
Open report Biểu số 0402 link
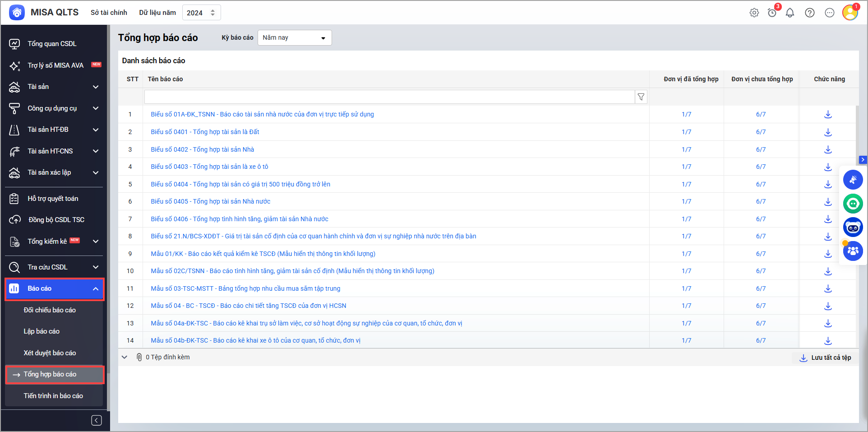202,149
